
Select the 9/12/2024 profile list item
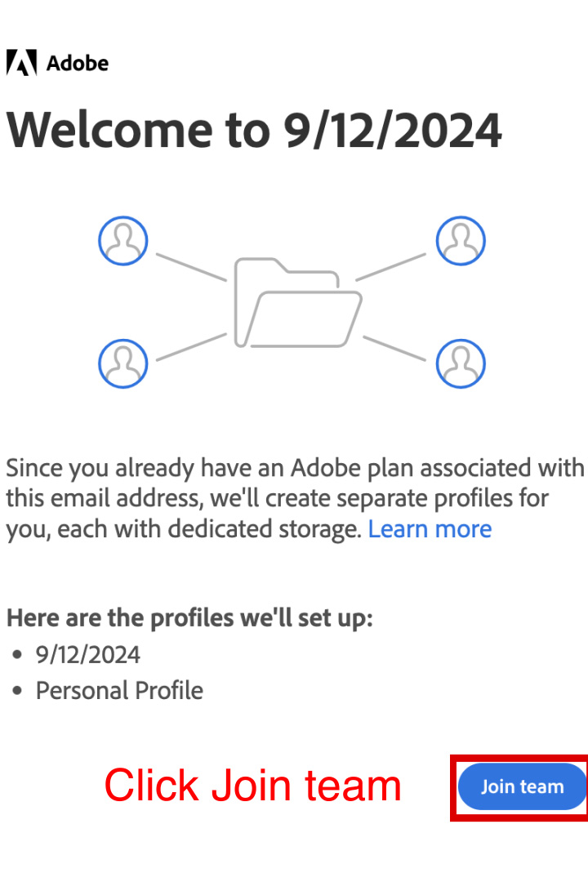[x=88, y=654]
